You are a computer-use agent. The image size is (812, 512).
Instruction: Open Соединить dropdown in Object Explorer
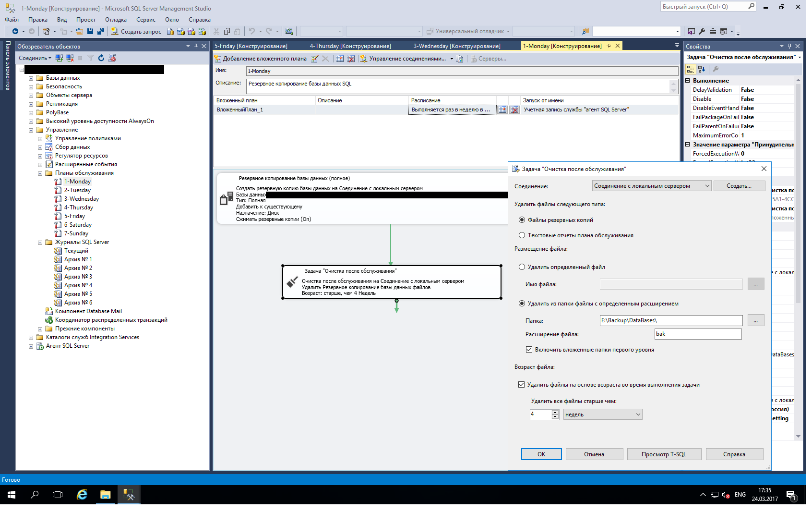tap(35, 58)
